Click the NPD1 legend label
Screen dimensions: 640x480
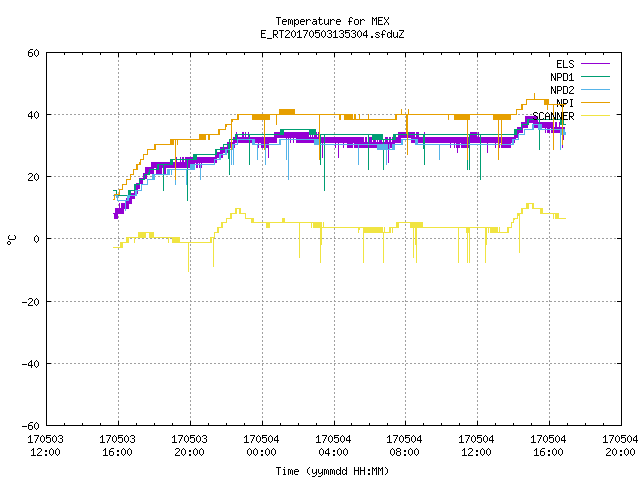click(562, 77)
